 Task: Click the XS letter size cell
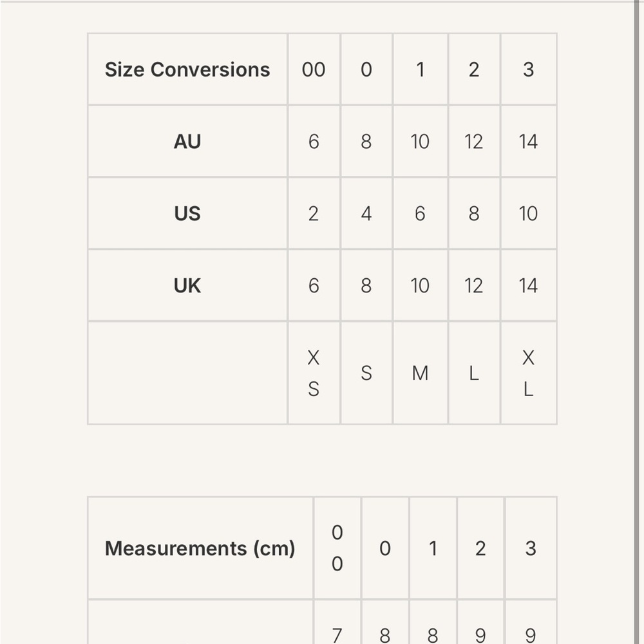click(x=314, y=373)
